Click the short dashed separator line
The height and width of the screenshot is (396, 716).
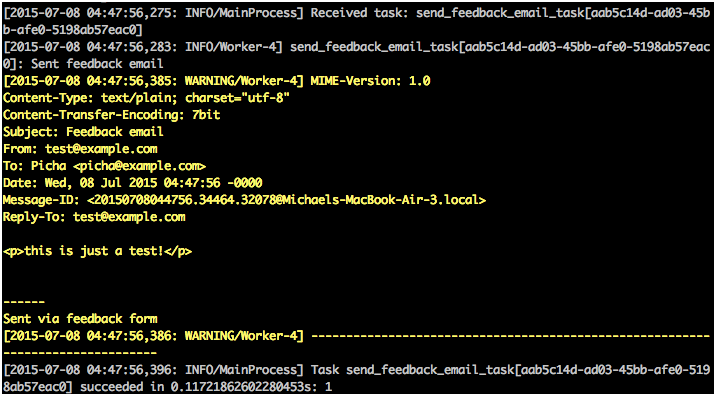click(24, 302)
